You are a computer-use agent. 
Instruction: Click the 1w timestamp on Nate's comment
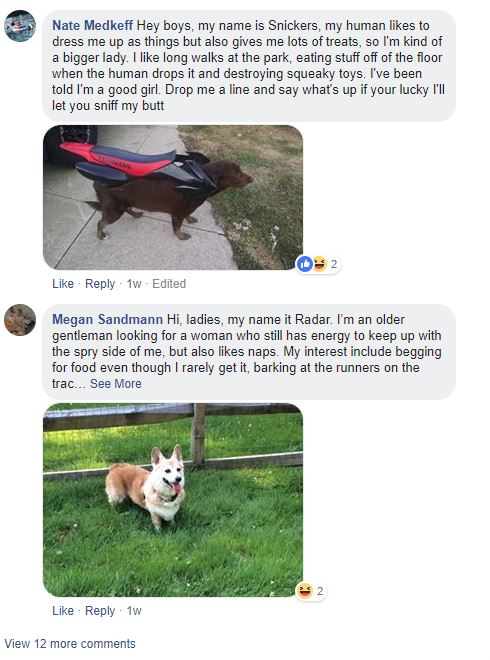point(134,284)
